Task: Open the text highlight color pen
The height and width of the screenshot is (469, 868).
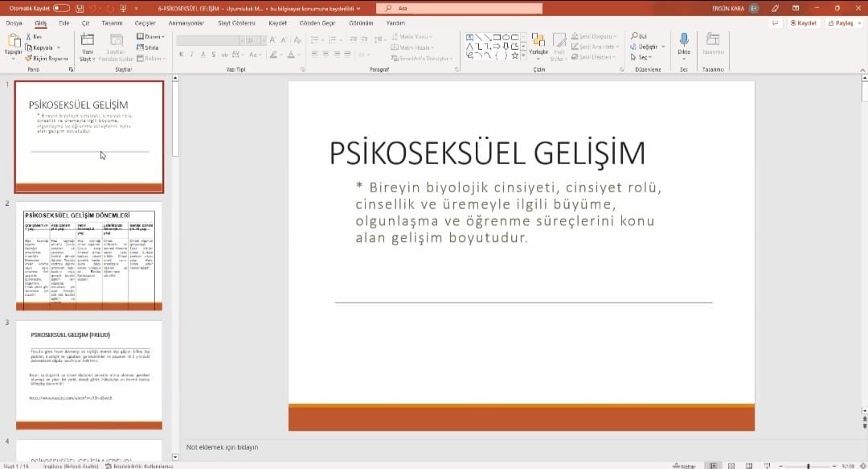Action: pos(273,55)
